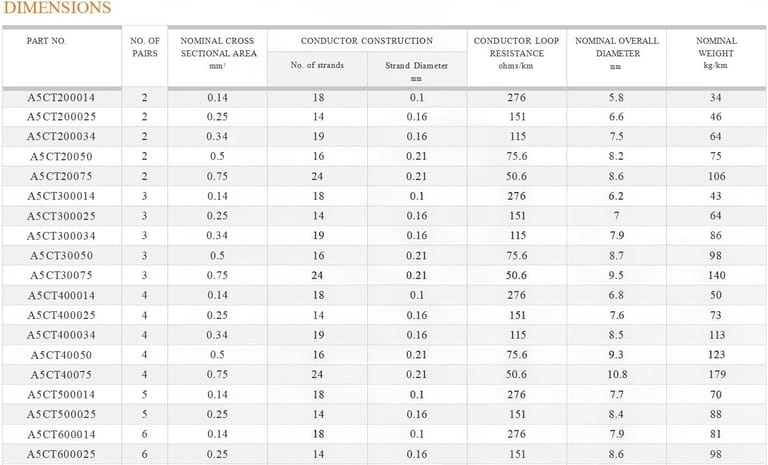The image size is (768, 465).
Task: Click part number A5CT500014
Action: 61,395
